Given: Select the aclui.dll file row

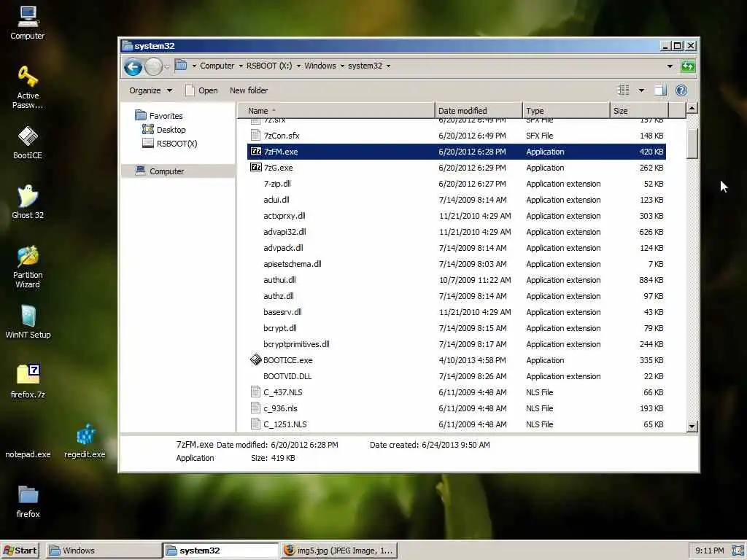Looking at the screenshot, I should pos(457,200).
